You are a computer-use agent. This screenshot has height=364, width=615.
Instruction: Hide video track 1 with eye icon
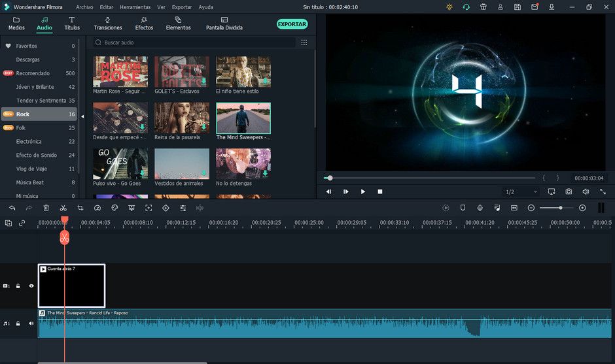tap(31, 286)
